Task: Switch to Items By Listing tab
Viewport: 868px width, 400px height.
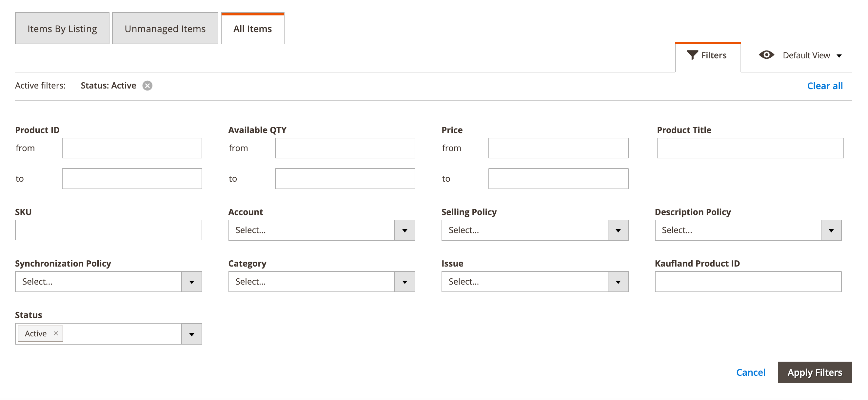Action: [x=62, y=28]
